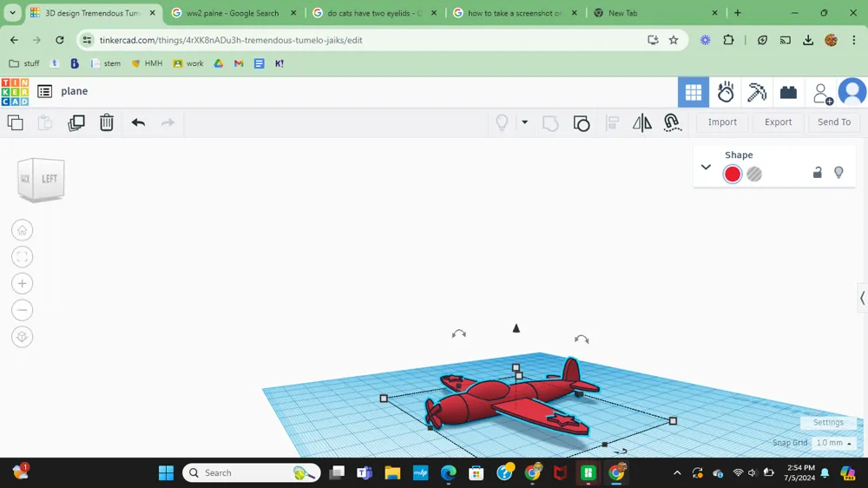Screen dimensions: 868x488
Task: Open the HMH bookmark
Action: click(x=147, y=63)
